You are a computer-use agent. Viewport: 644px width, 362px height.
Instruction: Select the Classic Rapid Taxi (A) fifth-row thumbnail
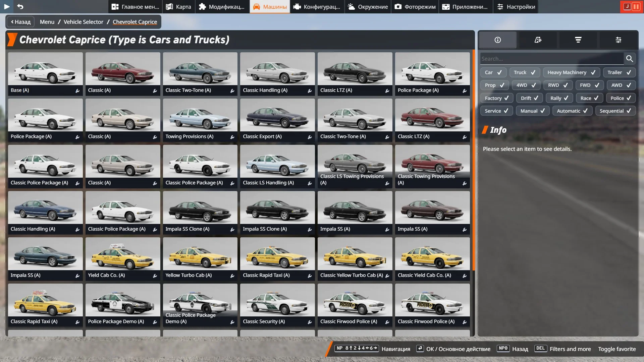[277, 259]
